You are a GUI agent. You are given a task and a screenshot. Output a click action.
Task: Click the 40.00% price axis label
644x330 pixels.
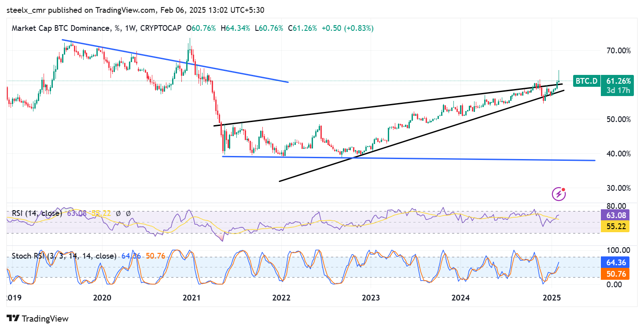618,154
